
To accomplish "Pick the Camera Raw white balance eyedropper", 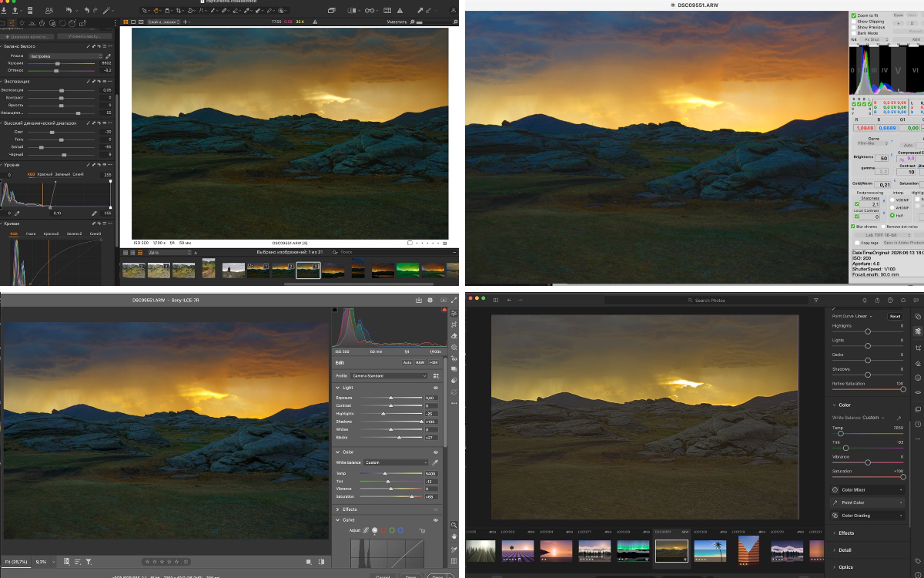I will [x=434, y=462].
